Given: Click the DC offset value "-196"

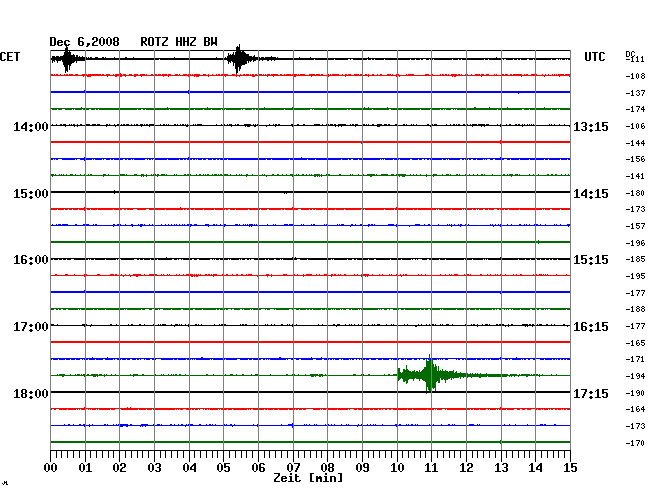Looking at the screenshot, I should [x=635, y=243].
